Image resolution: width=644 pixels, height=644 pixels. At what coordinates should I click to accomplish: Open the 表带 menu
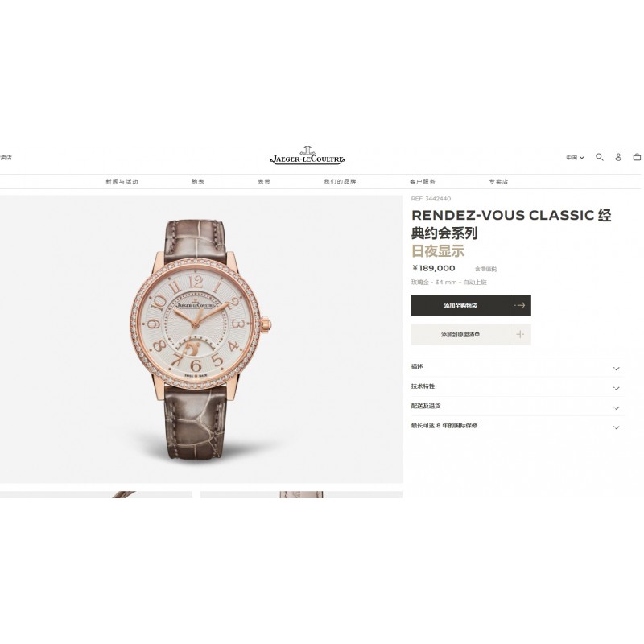coord(264,182)
